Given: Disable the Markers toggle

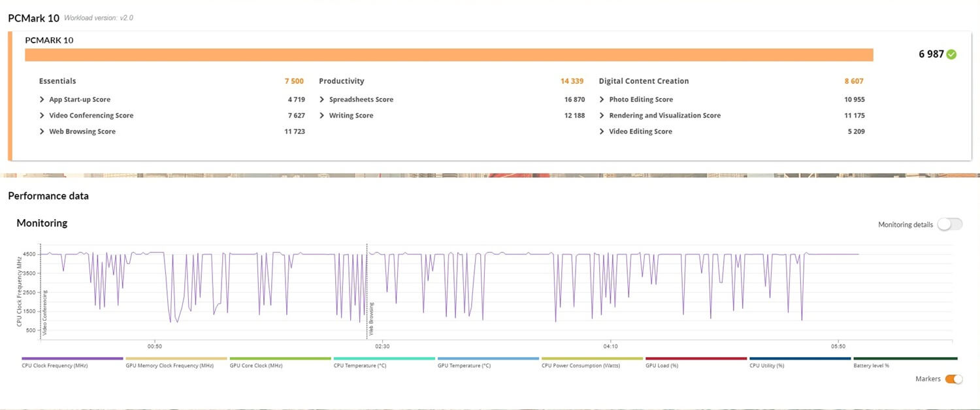Looking at the screenshot, I should coord(955,379).
